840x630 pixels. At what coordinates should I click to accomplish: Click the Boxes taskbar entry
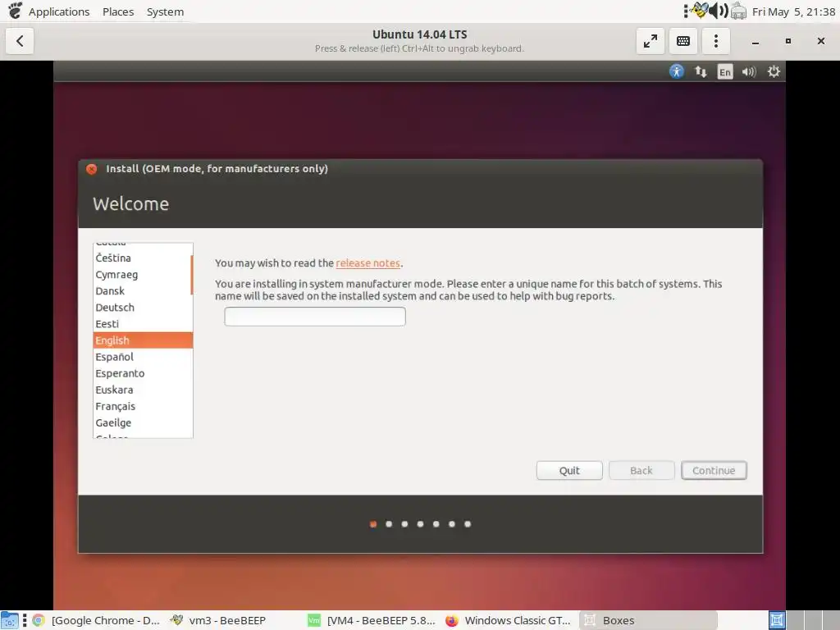click(x=648, y=620)
